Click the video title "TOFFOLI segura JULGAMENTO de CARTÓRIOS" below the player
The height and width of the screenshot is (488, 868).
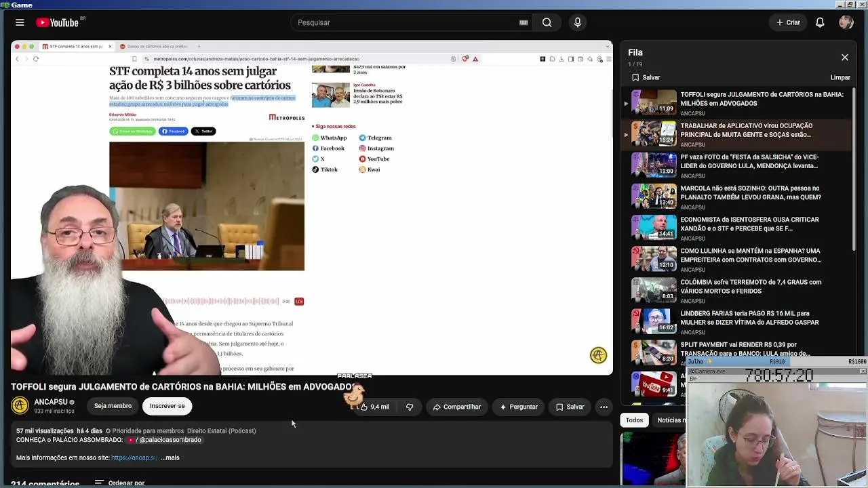[183, 387]
